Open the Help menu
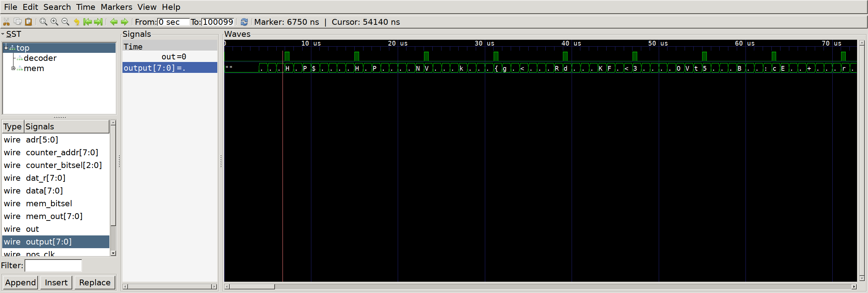Screen dimensions: 868x293 (x=171, y=7)
